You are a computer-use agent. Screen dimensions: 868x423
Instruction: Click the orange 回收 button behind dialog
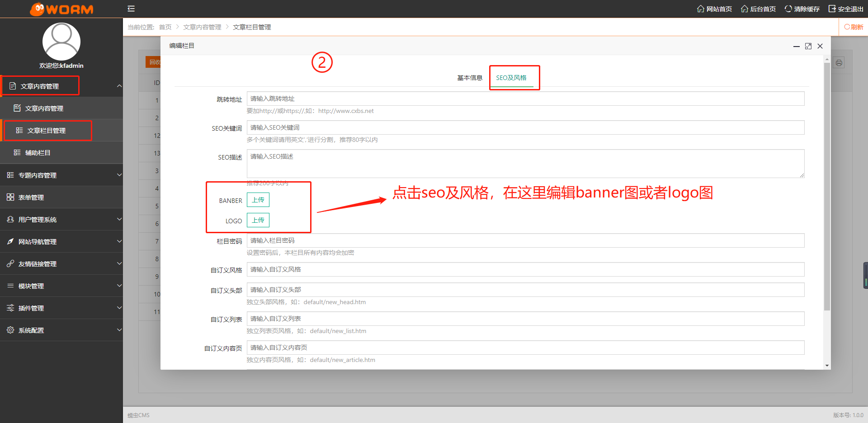click(x=153, y=62)
